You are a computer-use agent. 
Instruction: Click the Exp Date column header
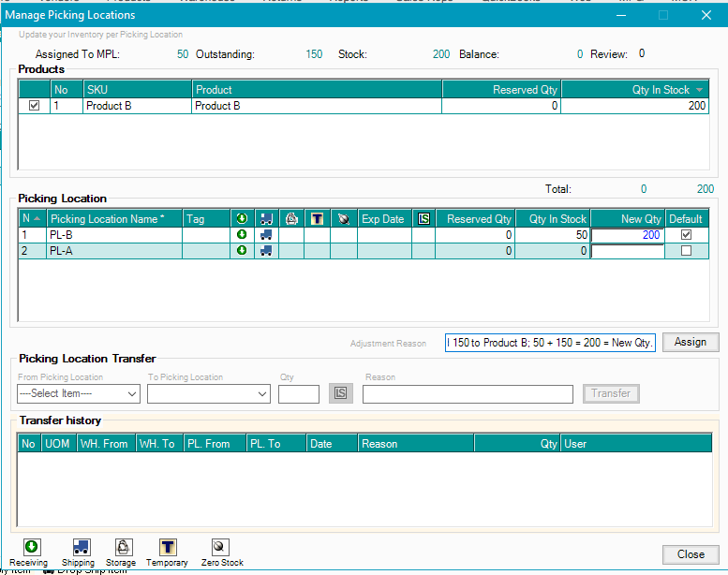click(382, 219)
